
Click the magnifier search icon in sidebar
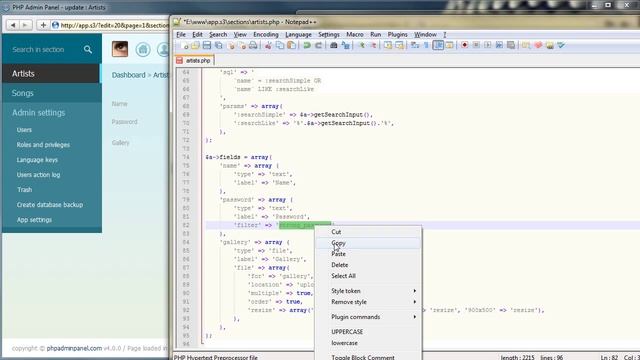pos(88,49)
